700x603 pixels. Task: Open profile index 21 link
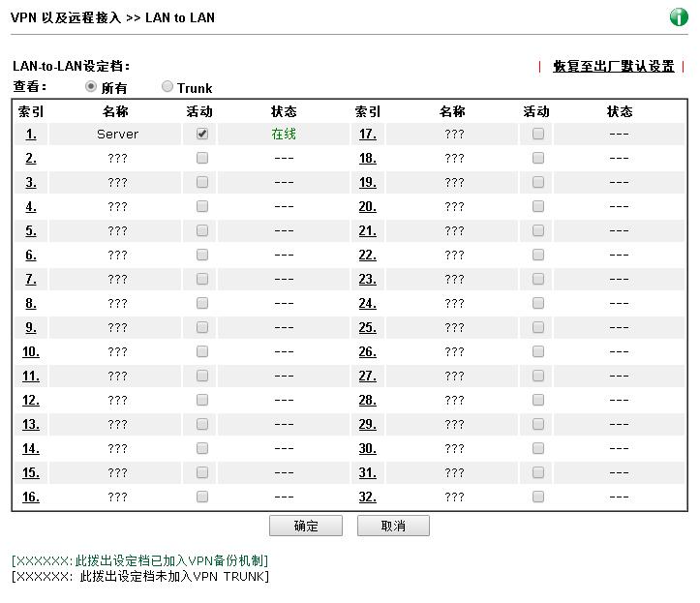click(367, 230)
